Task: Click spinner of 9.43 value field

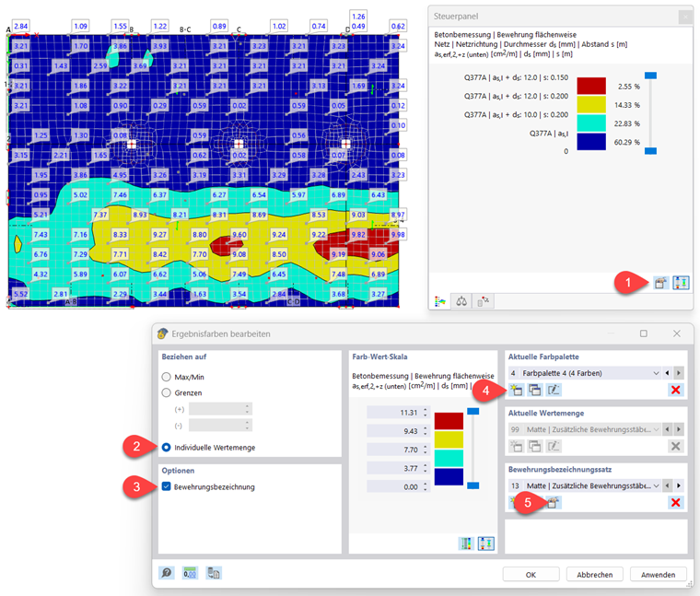Action: pos(425,431)
